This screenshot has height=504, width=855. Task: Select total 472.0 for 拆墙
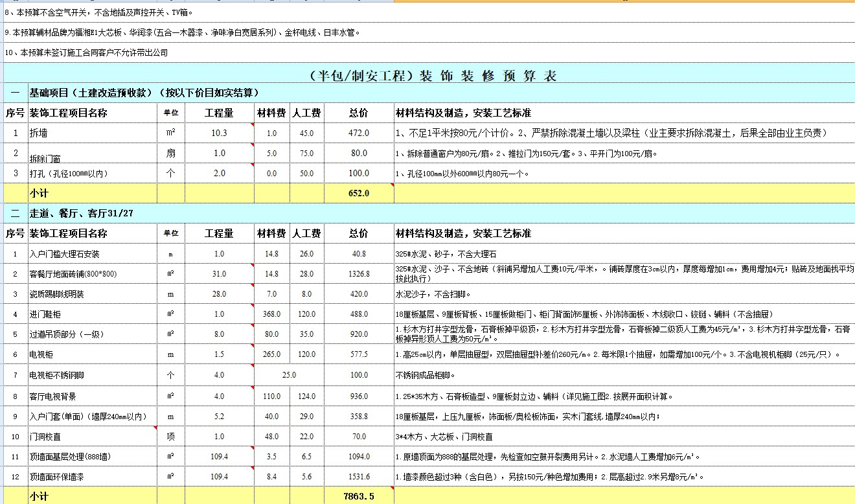click(x=359, y=133)
